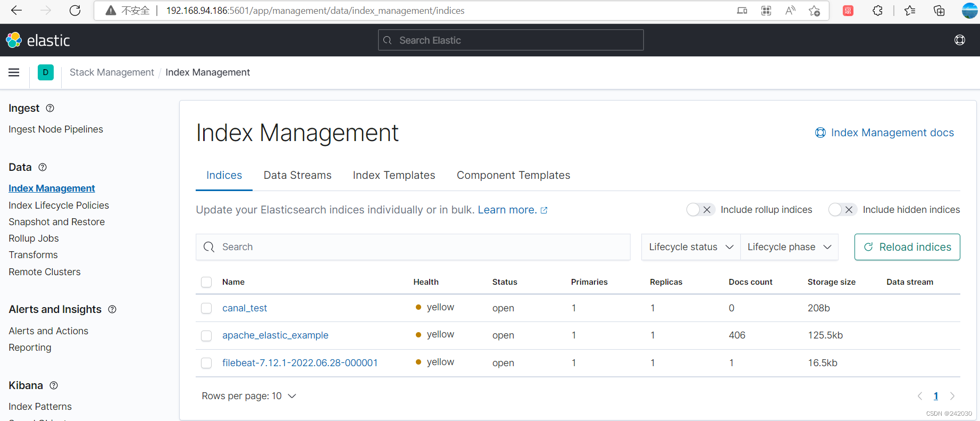
Task: Go to previous page arrow
Action: [920, 396]
